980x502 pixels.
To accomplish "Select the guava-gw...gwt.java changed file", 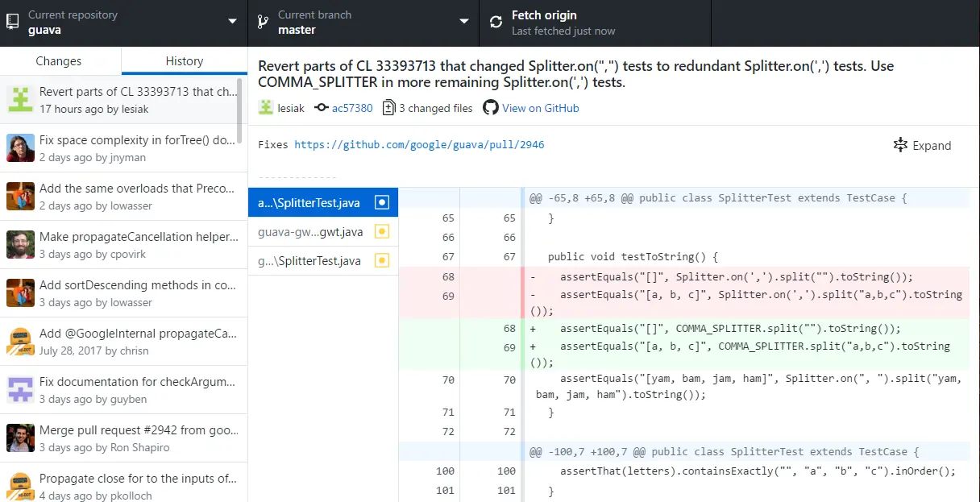I will tap(323, 232).
